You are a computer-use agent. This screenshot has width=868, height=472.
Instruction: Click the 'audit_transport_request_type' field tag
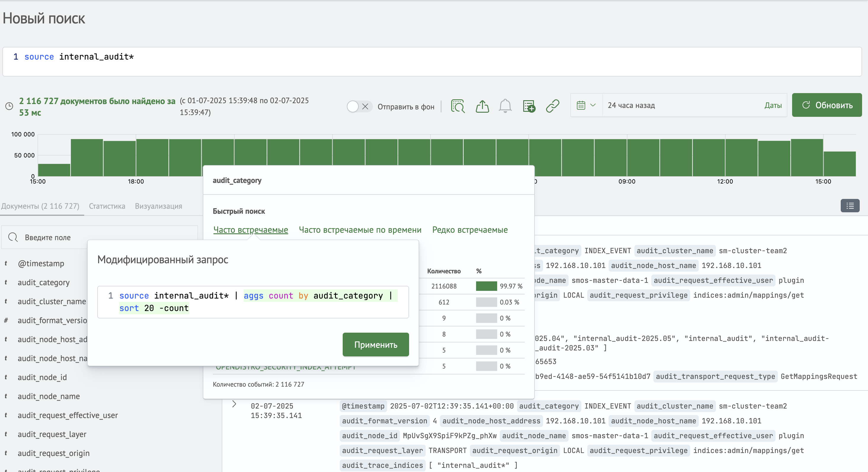pos(715,377)
